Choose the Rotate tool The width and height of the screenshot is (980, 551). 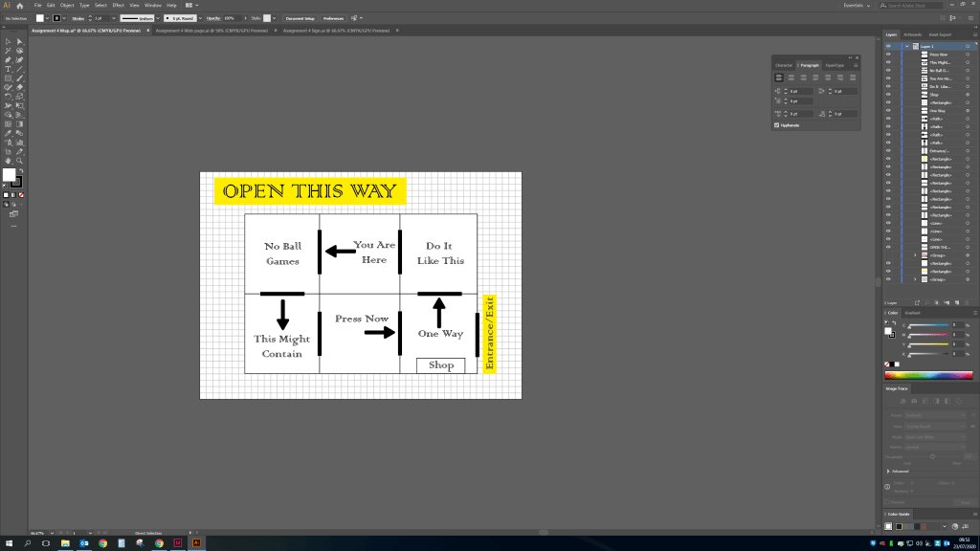(x=9, y=96)
